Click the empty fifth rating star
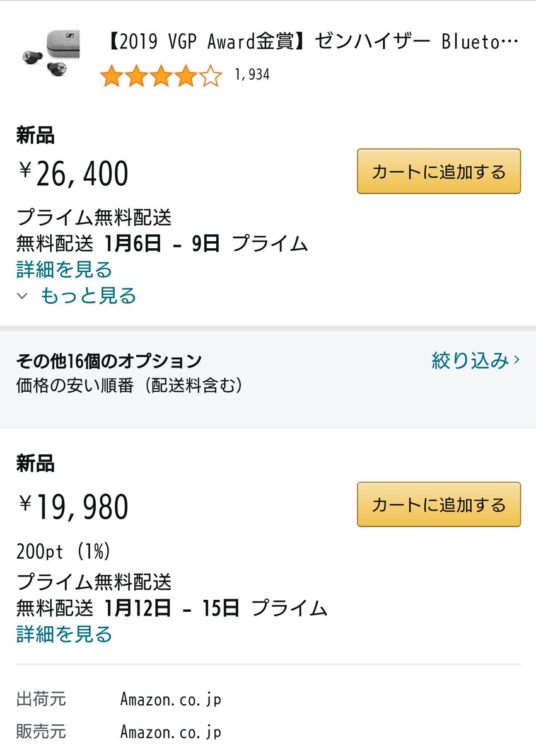This screenshot has height=756, width=536. (x=211, y=76)
